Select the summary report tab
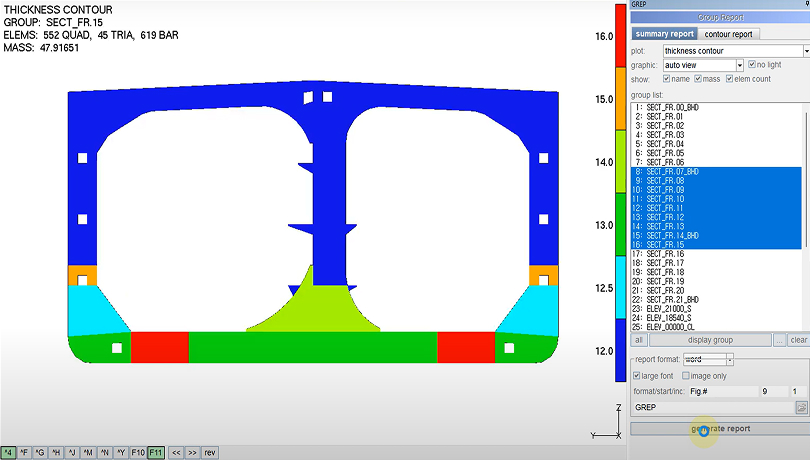The width and height of the screenshot is (810, 460). 664,34
